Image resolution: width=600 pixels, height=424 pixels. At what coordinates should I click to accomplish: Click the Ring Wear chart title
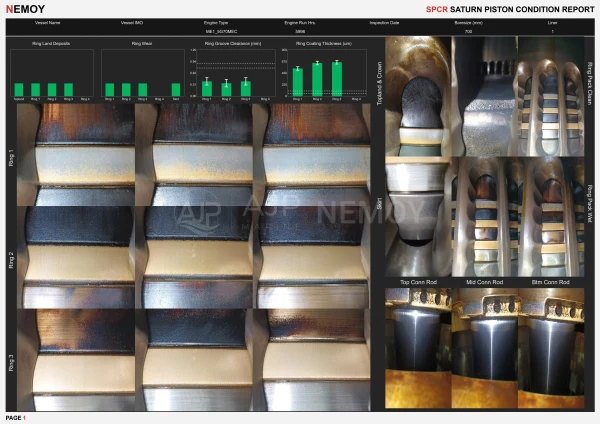142,44
